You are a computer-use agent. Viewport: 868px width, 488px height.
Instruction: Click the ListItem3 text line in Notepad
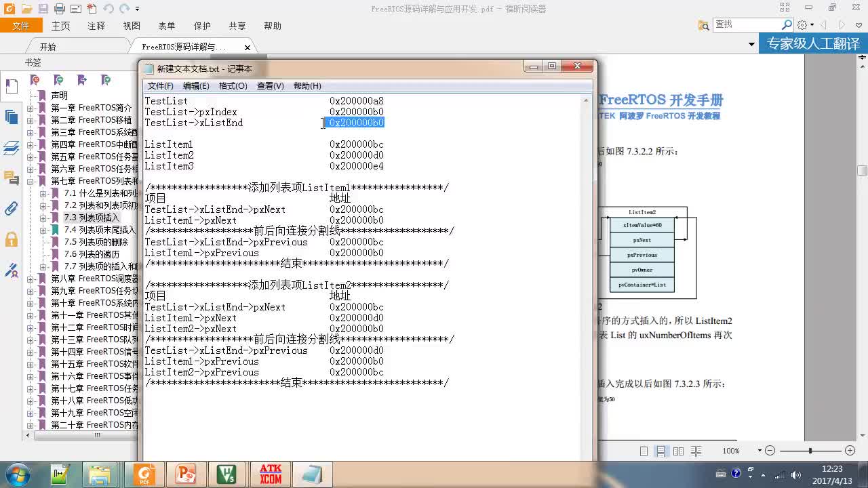click(264, 166)
